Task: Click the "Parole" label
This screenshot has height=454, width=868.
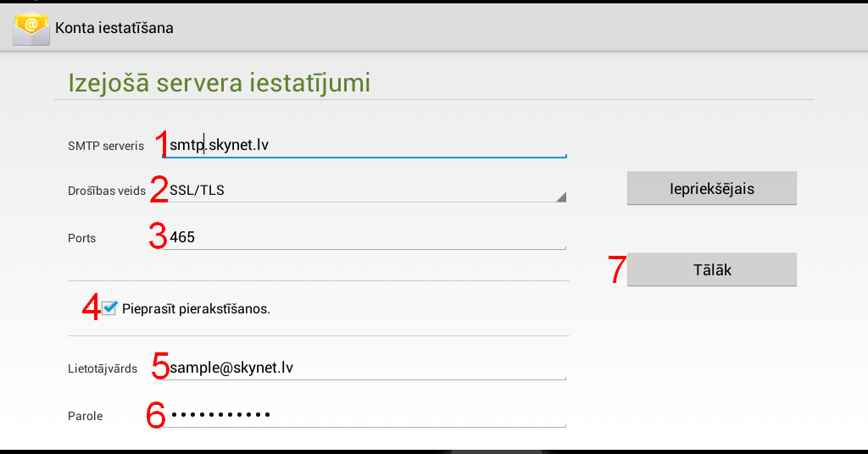Action: click(x=85, y=417)
